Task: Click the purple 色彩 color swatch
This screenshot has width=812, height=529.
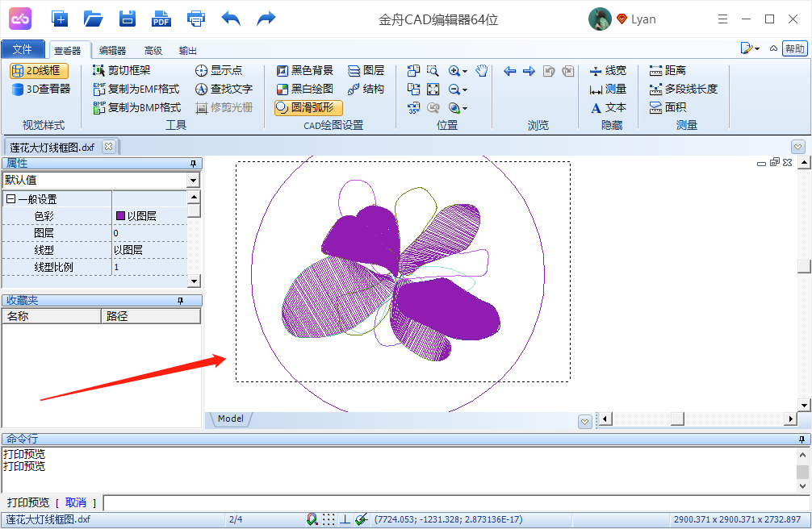Action: tap(120, 216)
